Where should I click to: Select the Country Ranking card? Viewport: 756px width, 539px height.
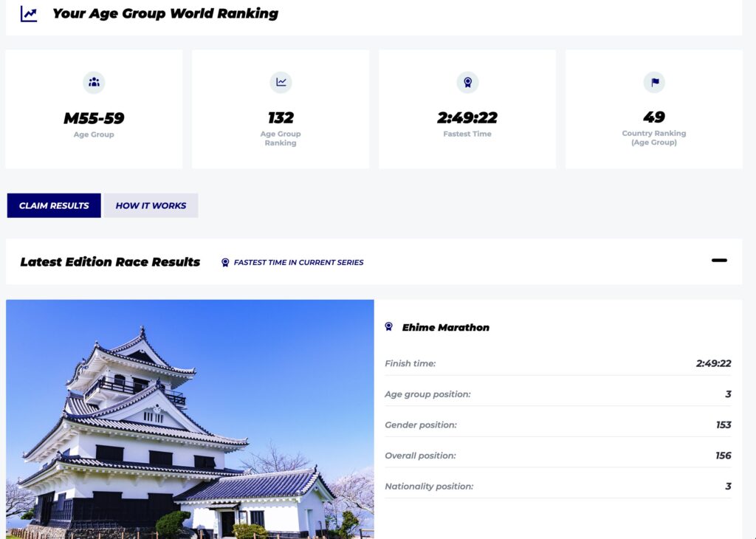coord(654,109)
